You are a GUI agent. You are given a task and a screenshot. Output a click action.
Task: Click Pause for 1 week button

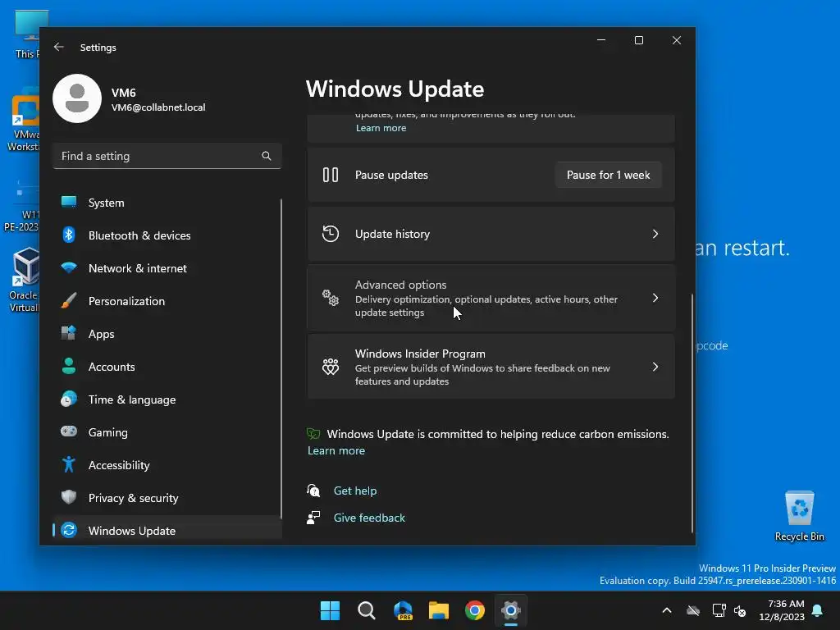(x=608, y=175)
